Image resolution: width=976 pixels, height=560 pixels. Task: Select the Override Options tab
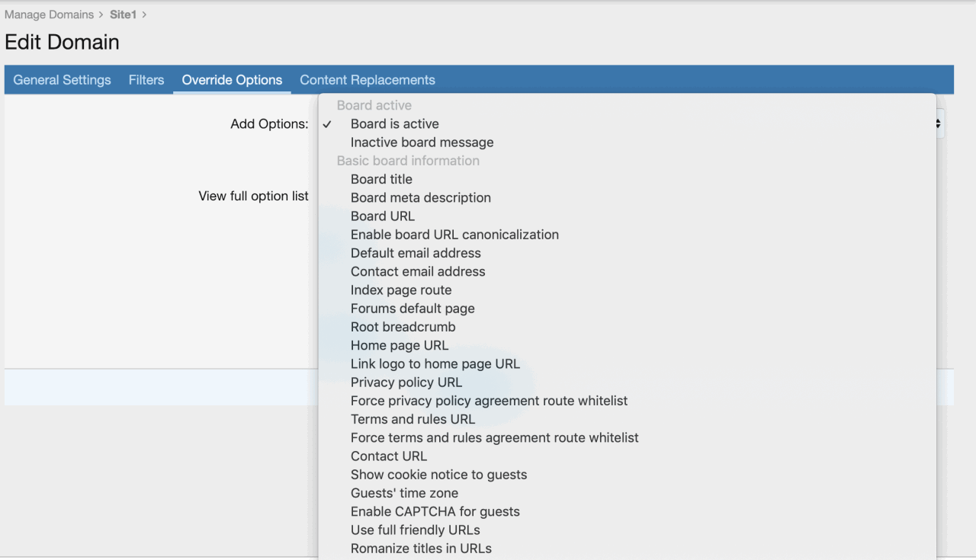point(232,80)
